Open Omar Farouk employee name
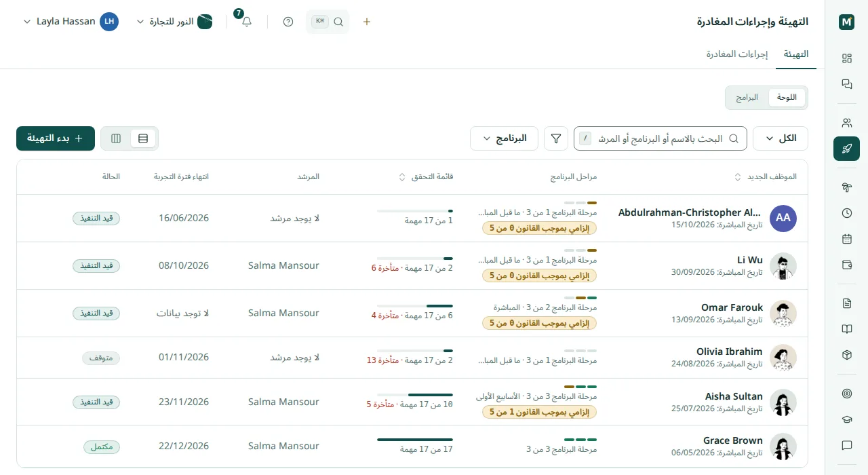This screenshot has height=475, width=868. (732, 307)
